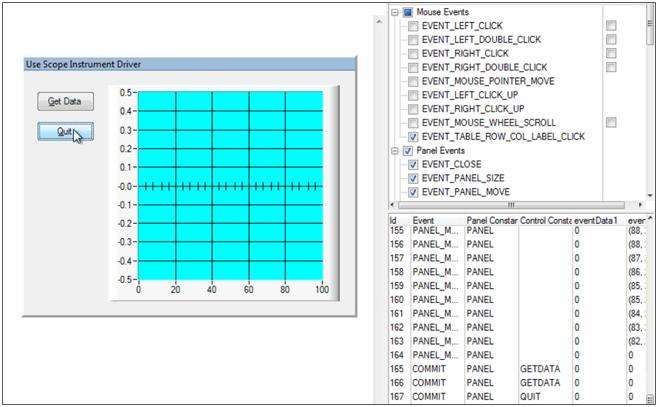Uncheck EVENT_TABLE_ROW_COL_LABEL_CLICK

[414, 136]
